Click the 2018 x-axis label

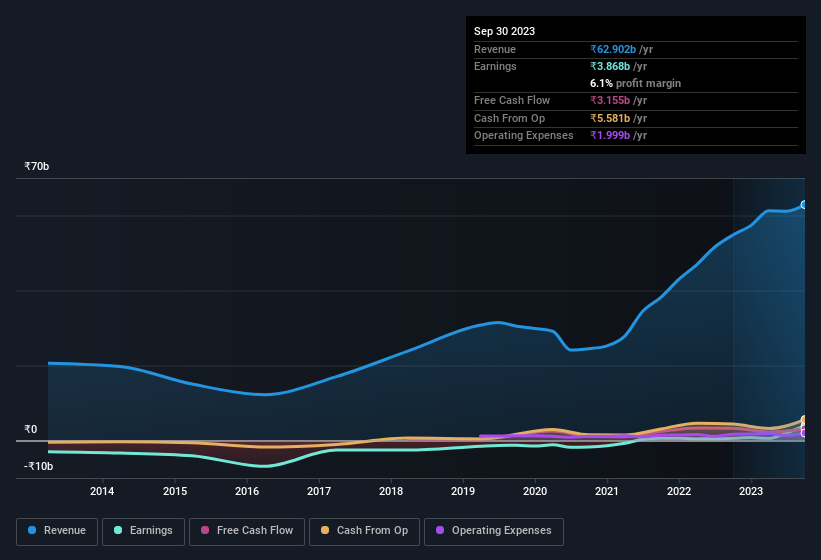pyautogui.click(x=391, y=491)
